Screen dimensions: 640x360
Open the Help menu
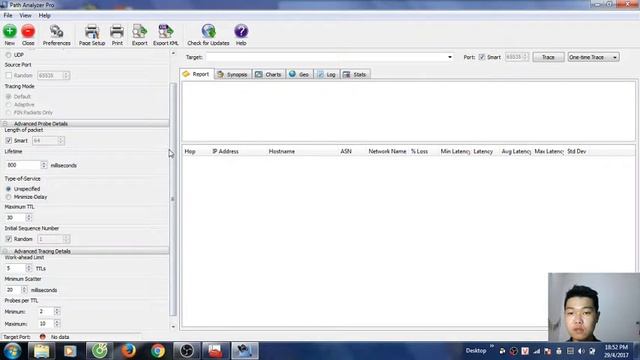click(44, 16)
